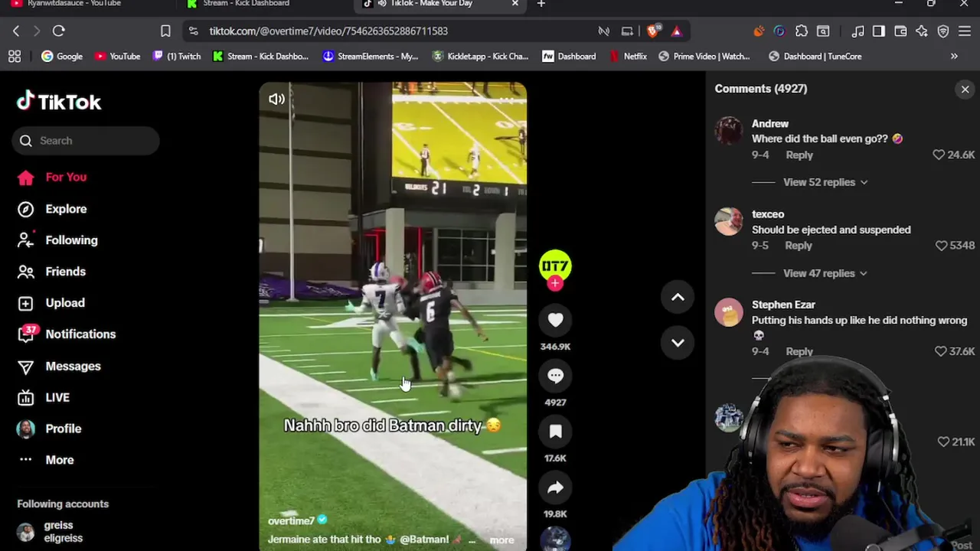Like the comment showing 21.1K likes
This screenshot has width=980, height=551.
coord(943,442)
